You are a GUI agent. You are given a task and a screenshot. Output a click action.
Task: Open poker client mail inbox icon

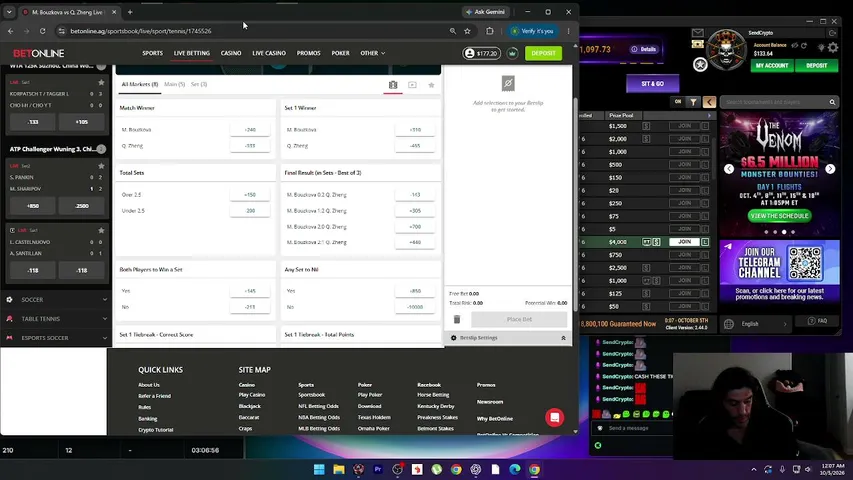click(x=697, y=33)
